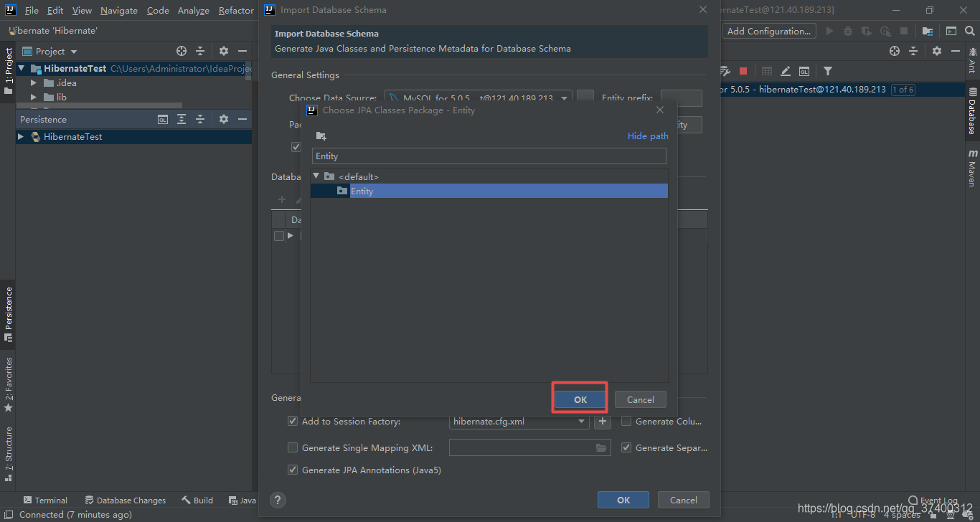Collapse HibernateTest project root node

[x=22, y=69]
